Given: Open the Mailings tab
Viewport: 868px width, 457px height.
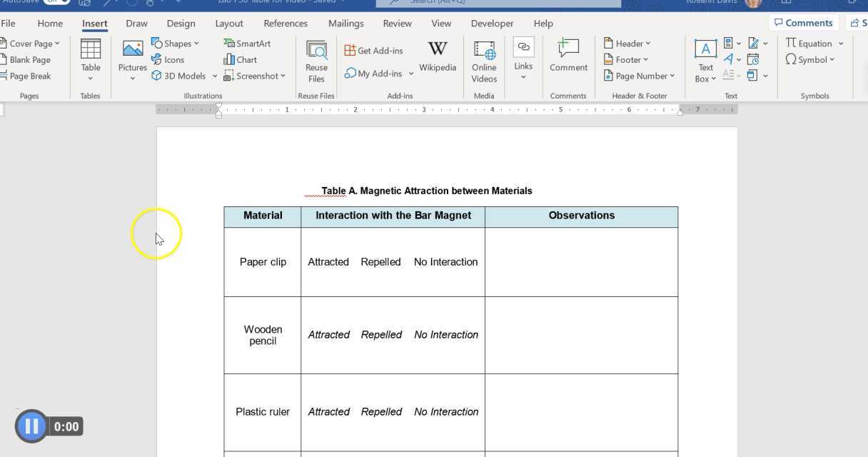Looking at the screenshot, I should pyautogui.click(x=345, y=23).
